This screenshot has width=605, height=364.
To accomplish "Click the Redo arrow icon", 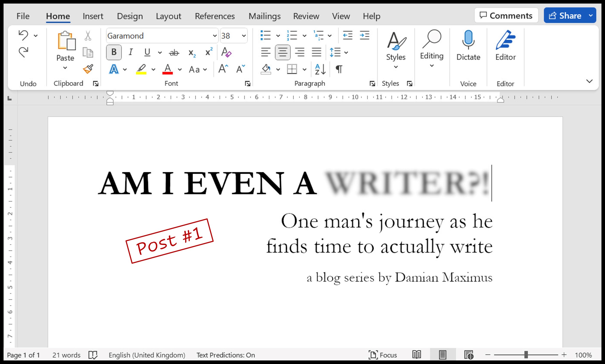I will [x=23, y=52].
